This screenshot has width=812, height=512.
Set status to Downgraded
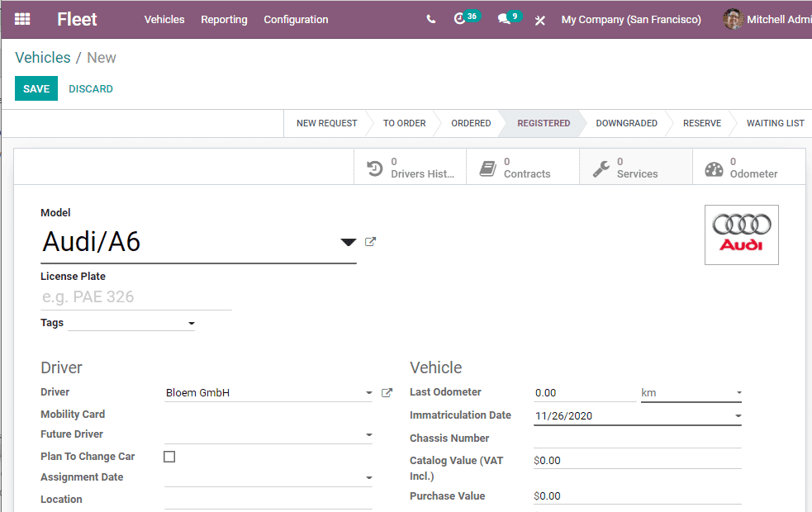point(627,123)
